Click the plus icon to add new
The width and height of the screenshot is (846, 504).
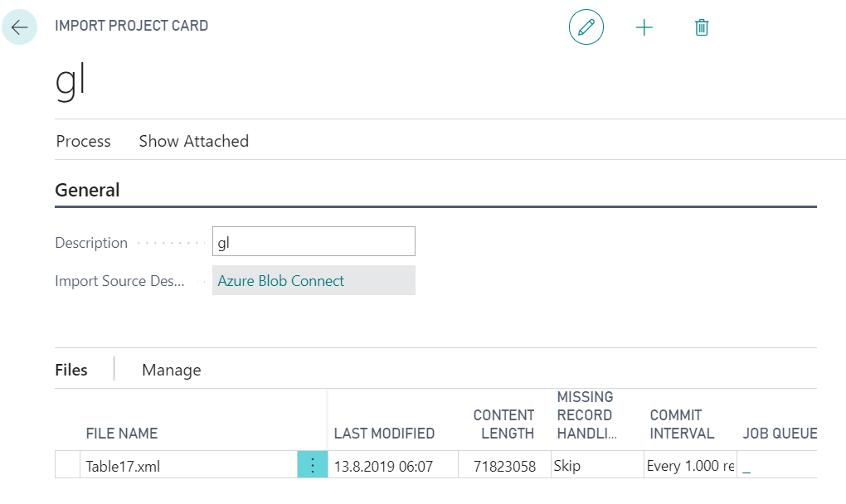[x=644, y=27]
